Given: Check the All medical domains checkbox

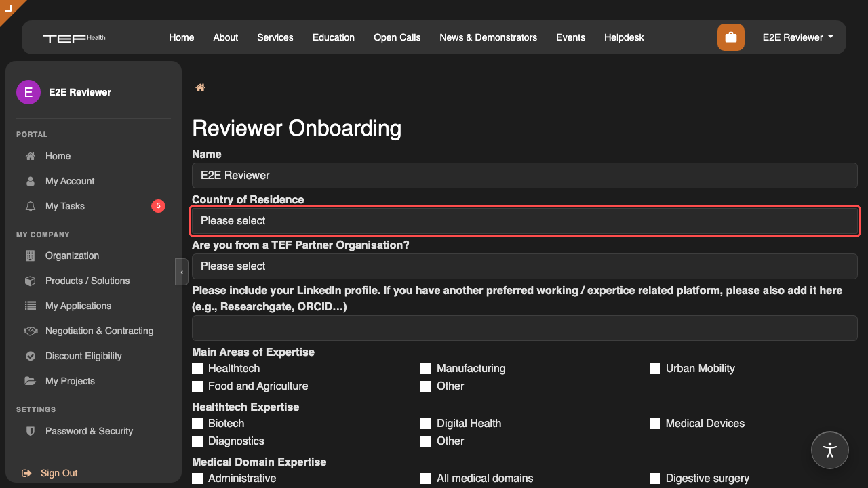Looking at the screenshot, I should tap(426, 479).
